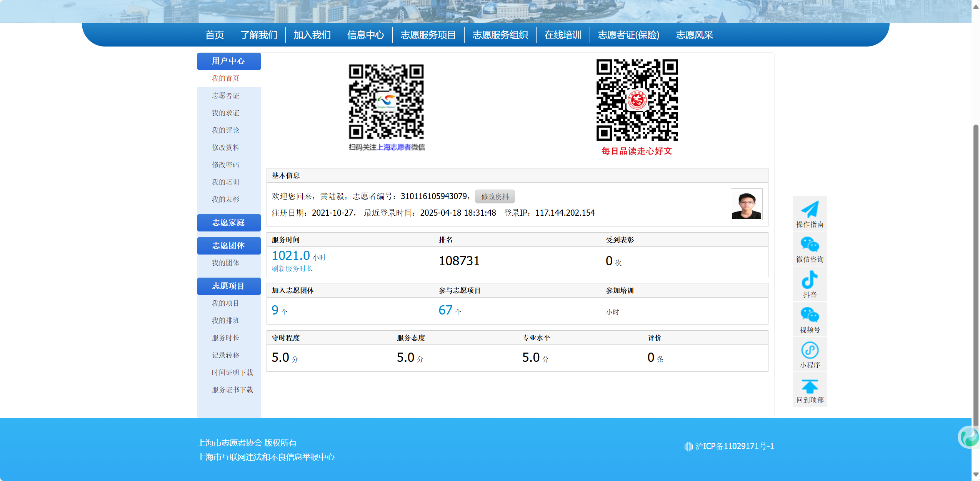Click the 上海志愿者 WeChat QR code
Image resolution: width=980 pixels, height=481 pixels.
coord(386,102)
